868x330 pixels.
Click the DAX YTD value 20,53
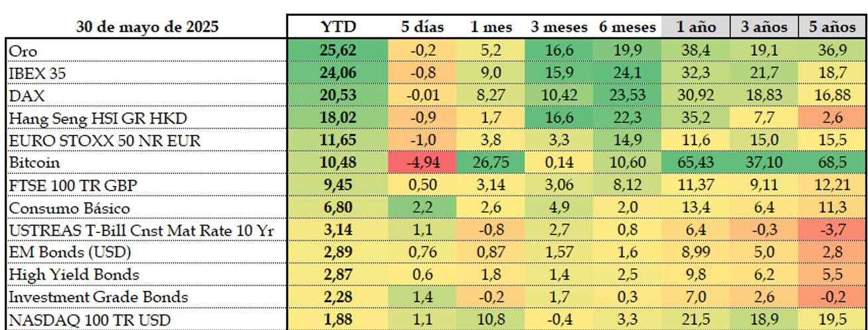[338, 95]
